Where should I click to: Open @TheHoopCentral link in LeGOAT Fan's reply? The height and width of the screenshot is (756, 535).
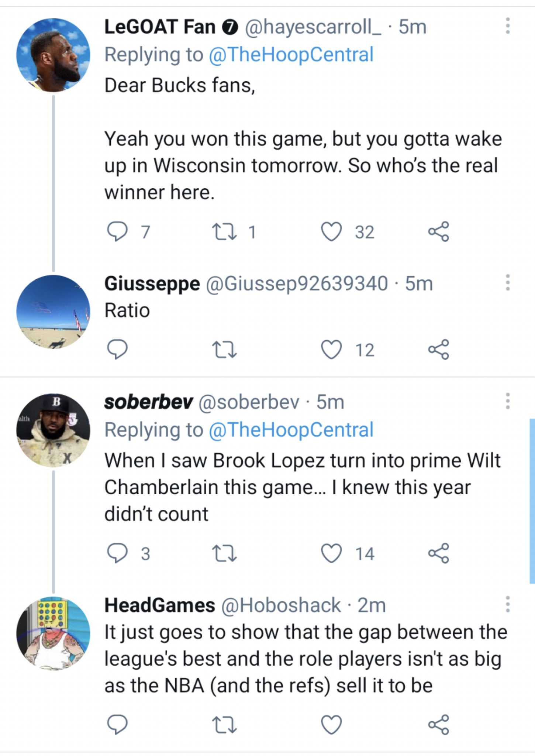pos(291,55)
